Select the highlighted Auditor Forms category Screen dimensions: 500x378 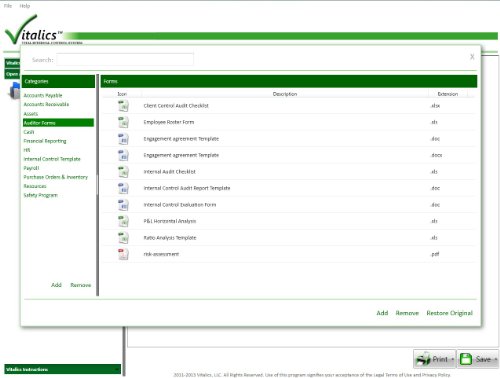click(x=58, y=123)
